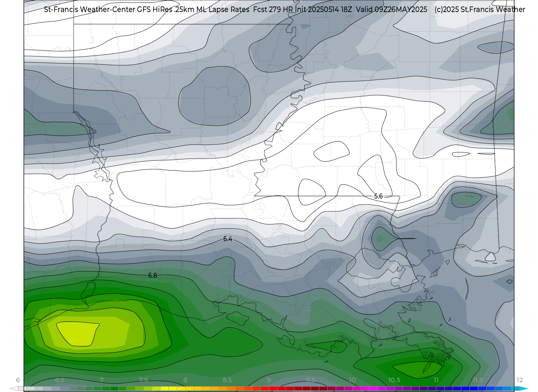Pick the purple colorbar swatch below 10.5
The height and width of the screenshot is (392, 538).
398,389
